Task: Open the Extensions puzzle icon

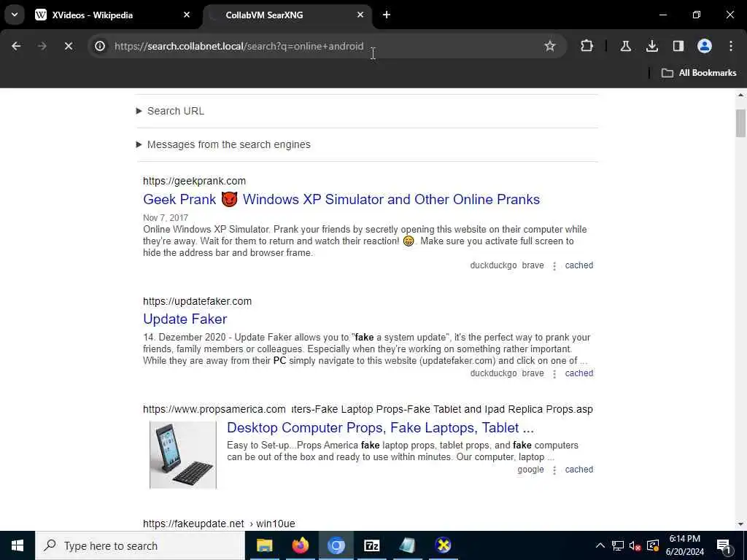Action: [x=587, y=46]
